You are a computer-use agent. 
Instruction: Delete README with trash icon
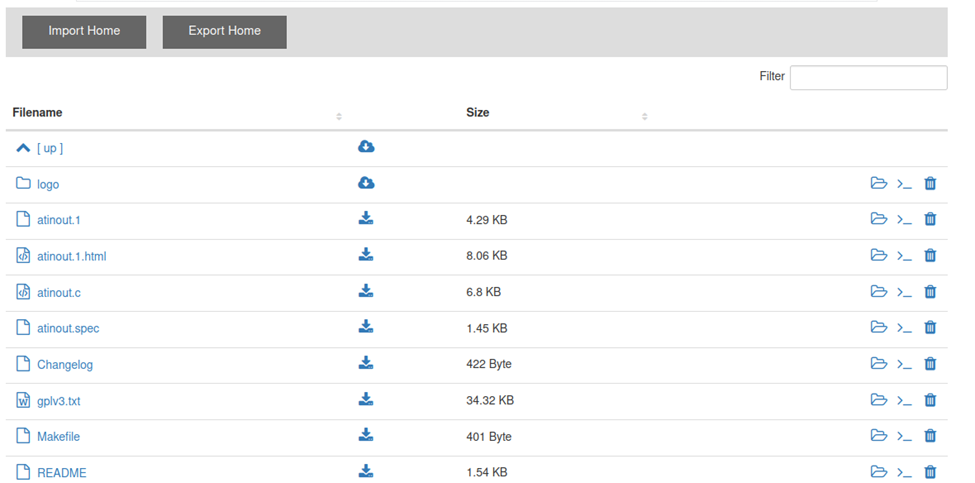point(930,471)
